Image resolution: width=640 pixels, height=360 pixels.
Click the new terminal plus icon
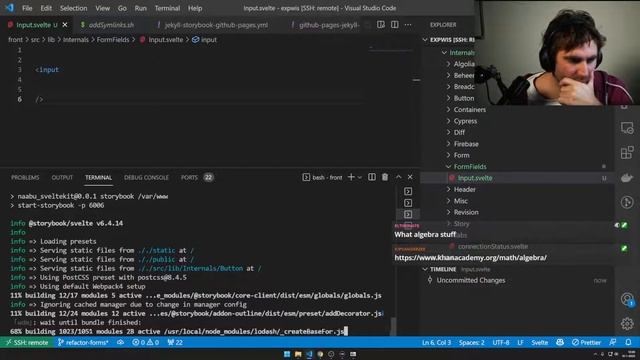(x=351, y=177)
